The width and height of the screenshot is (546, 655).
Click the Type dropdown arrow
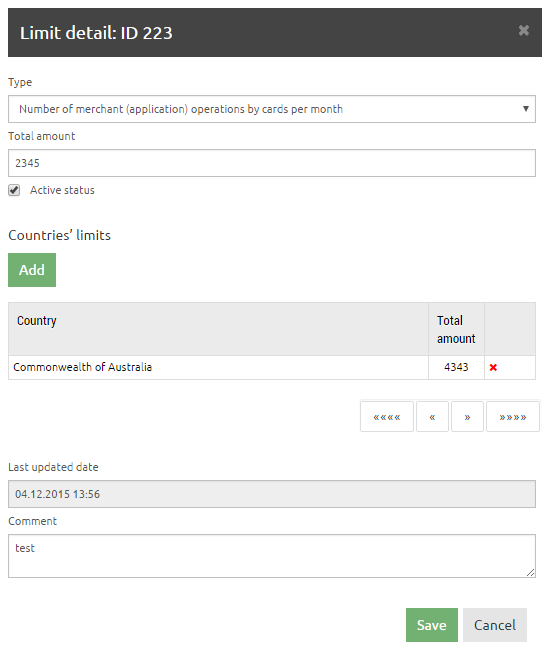pos(526,109)
